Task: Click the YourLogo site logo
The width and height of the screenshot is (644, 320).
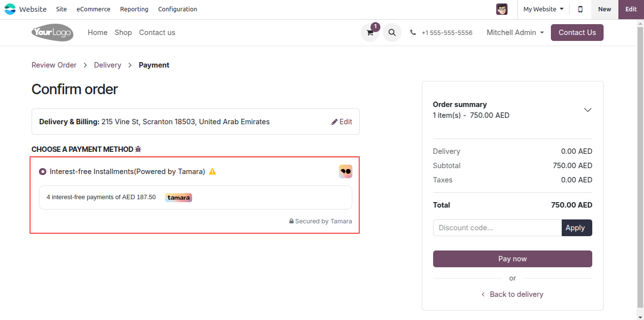Action: click(x=52, y=33)
